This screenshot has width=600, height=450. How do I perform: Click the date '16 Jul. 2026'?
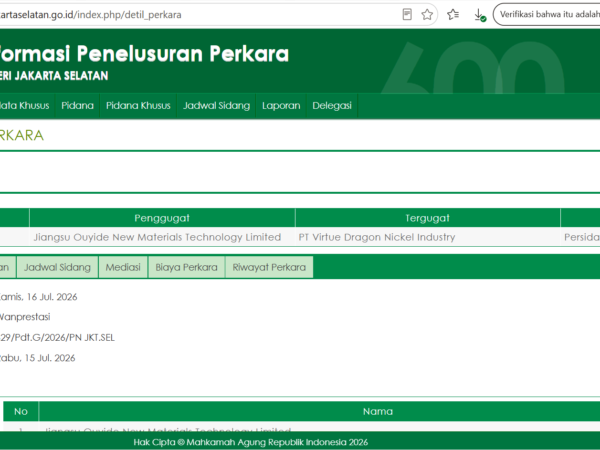52,297
